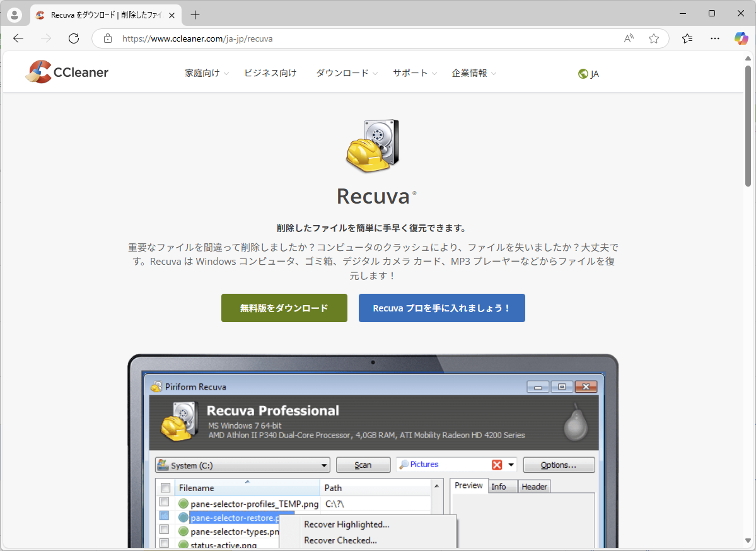Click green status dot for pane-selector-types
This screenshot has height=551, width=756.
[183, 531]
